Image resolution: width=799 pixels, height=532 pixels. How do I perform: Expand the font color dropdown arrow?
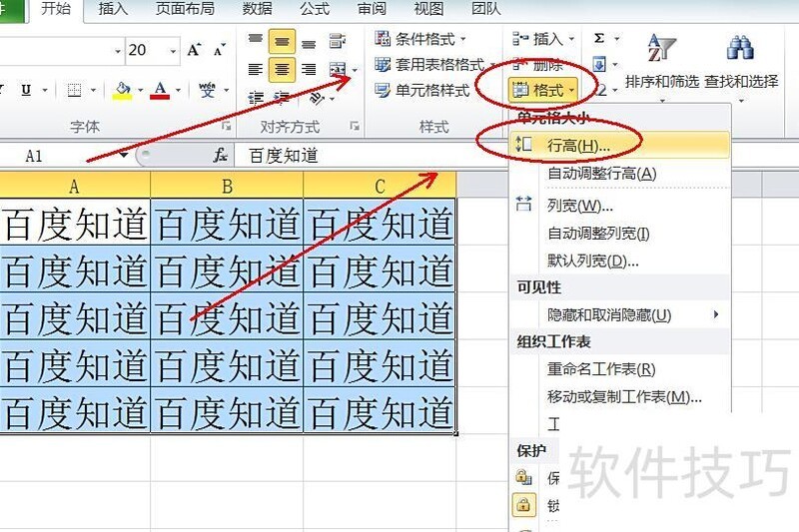click(178, 91)
